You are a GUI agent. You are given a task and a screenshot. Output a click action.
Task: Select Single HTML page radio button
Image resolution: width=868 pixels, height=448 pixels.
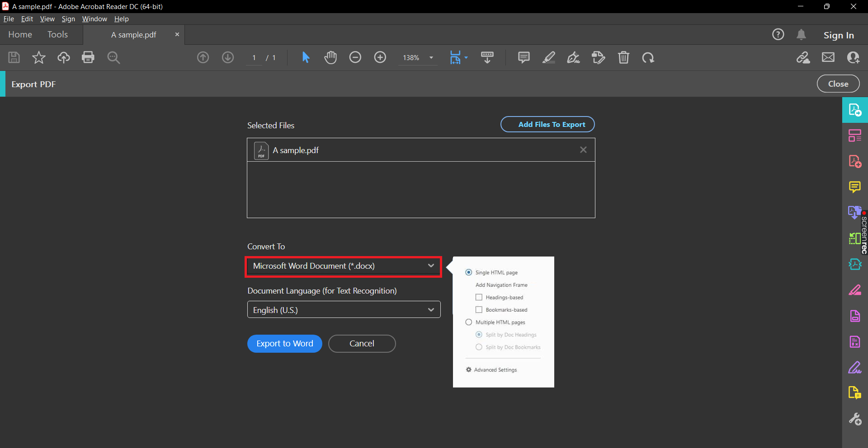coord(469,272)
